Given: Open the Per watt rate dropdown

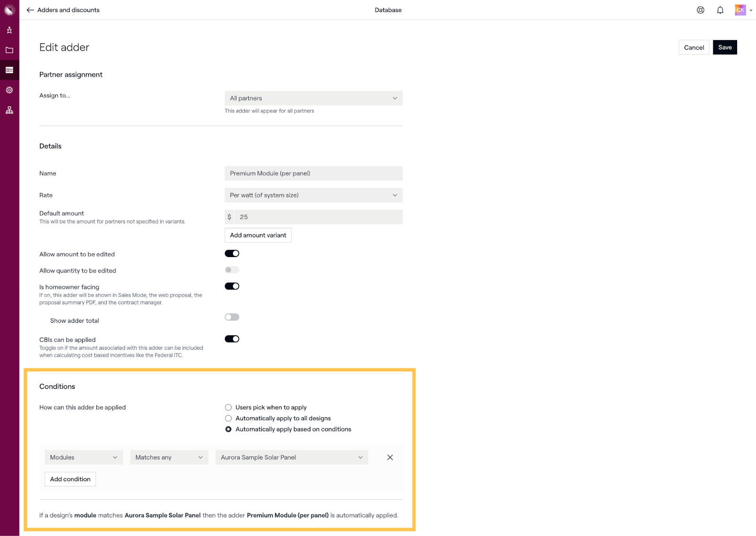Looking at the screenshot, I should tap(313, 195).
